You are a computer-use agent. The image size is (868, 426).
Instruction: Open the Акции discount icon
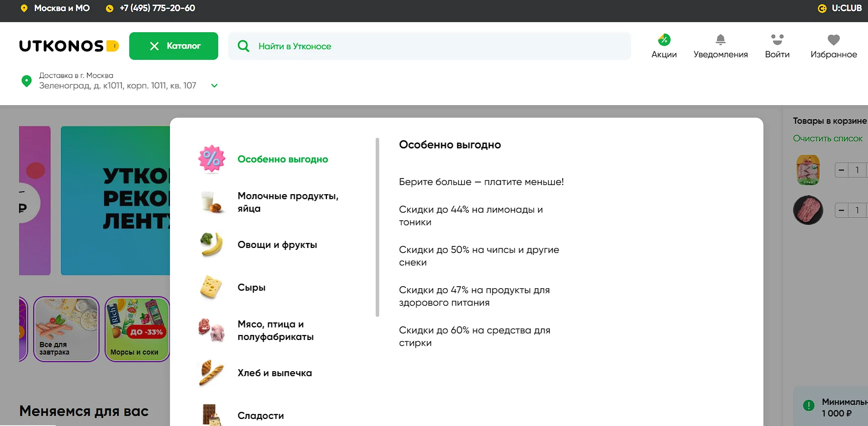pos(664,40)
